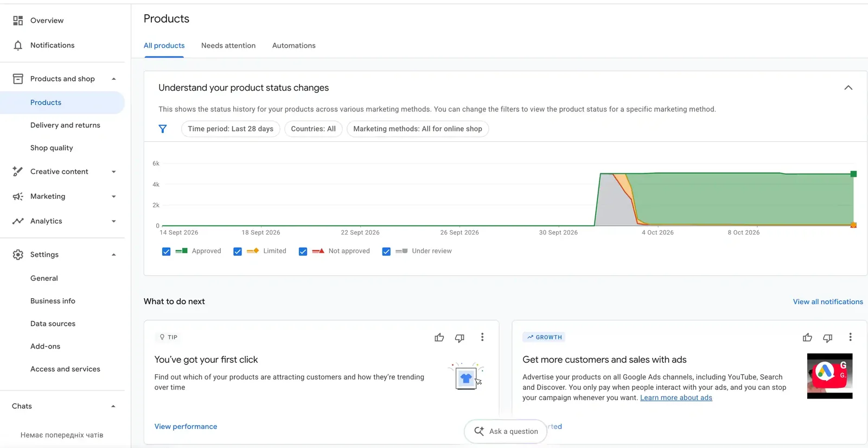868x448 pixels.
Task: Select the All products tab
Action: coord(164,46)
